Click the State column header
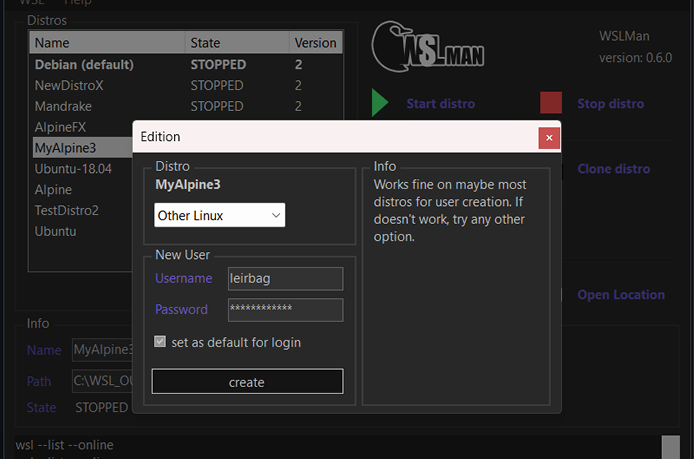 coord(235,43)
